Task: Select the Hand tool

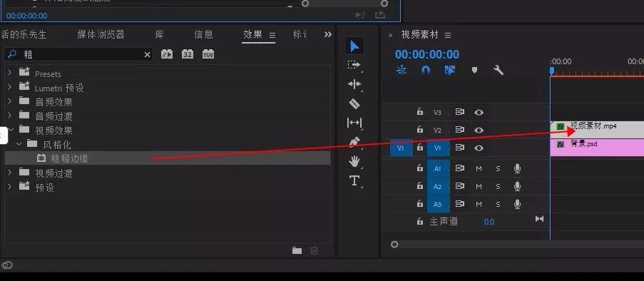Action: [354, 161]
